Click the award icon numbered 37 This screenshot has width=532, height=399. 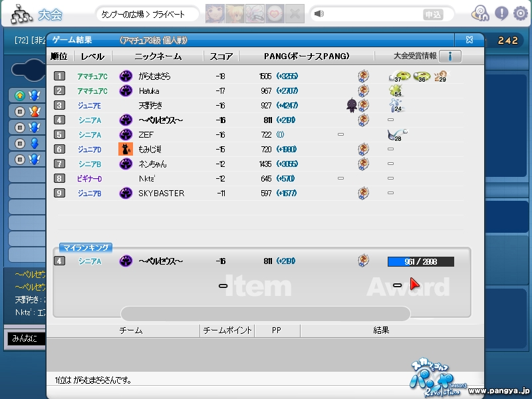click(400, 76)
